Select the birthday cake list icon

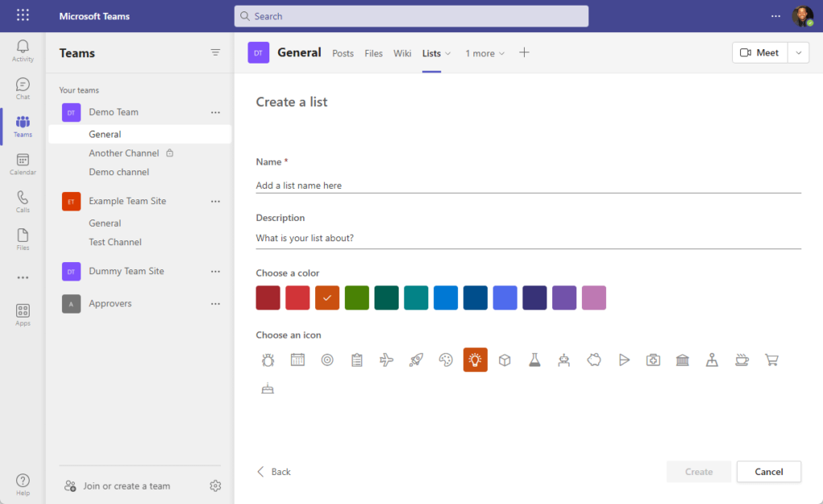click(x=268, y=388)
